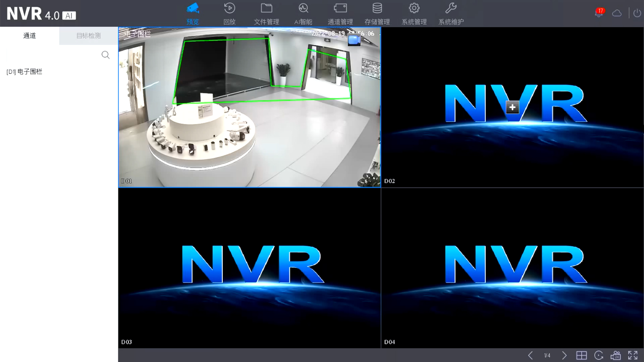Click the channel search magnifier icon
This screenshot has height=362, width=644.
click(106, 55)
